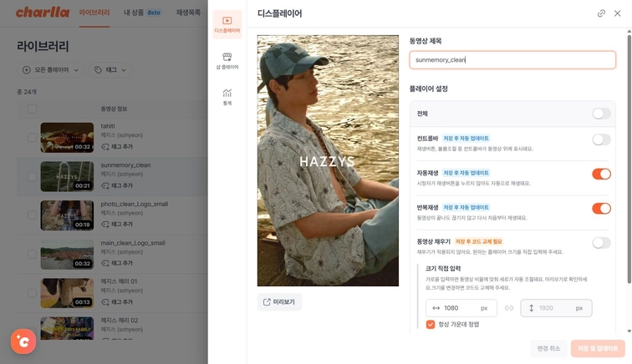
Task: Open the 통계 statistics sidebar icon
Action: coord(227,97)
